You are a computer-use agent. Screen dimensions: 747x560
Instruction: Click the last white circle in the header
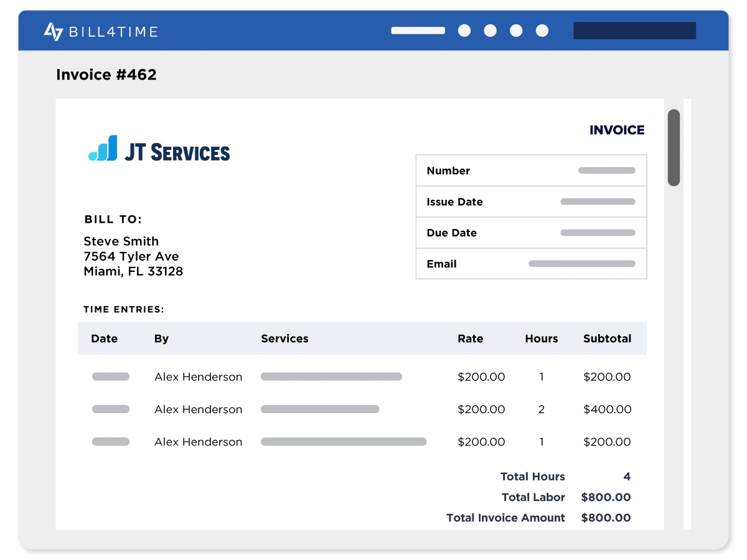(542, 30)
